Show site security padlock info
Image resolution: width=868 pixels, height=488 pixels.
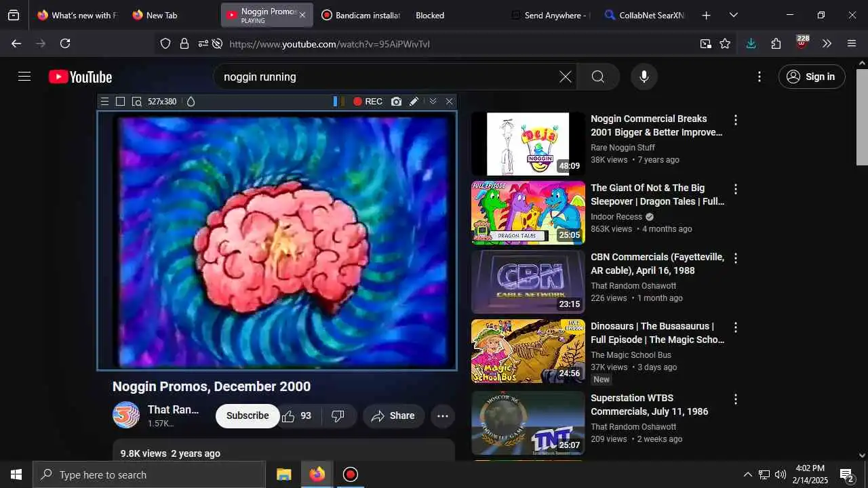[184, 43]
